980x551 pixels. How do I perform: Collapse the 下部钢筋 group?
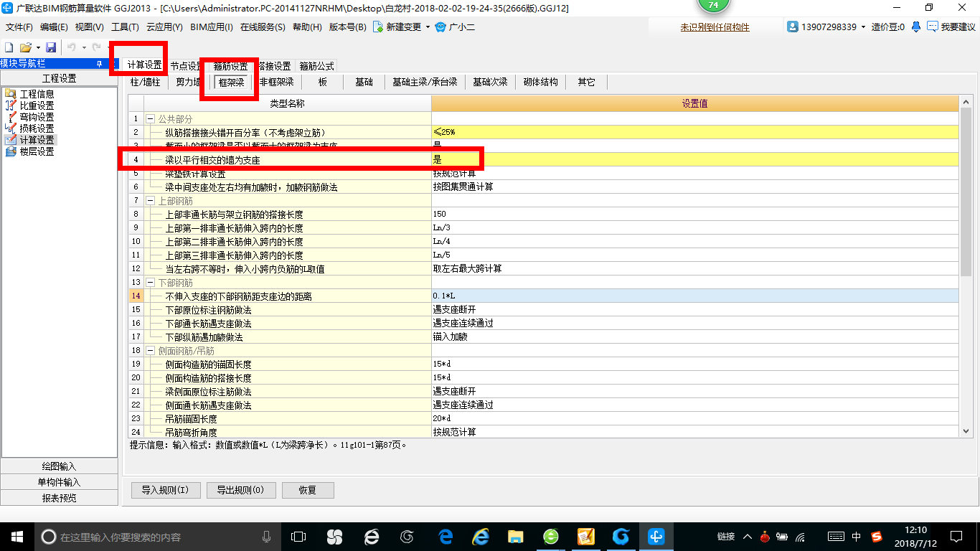point(151,283)
